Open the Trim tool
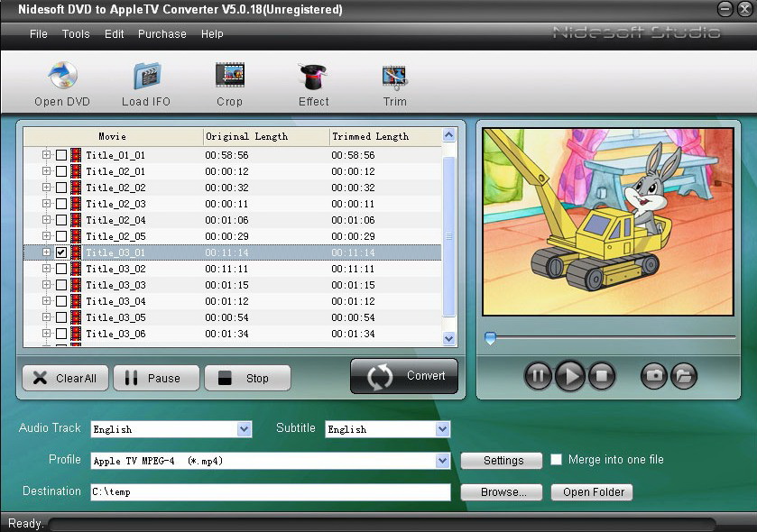Image resolution: width=757 pixels, height=532 pixels. tap(394, 75)
